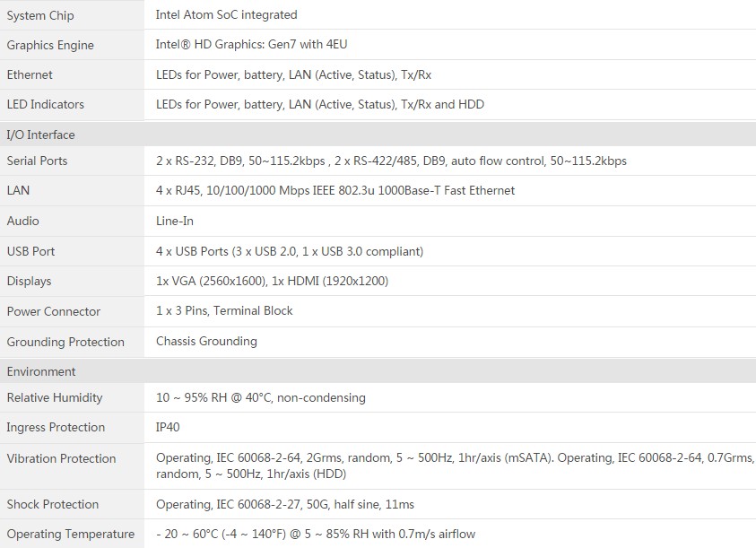
Task: Click the Shock Protection row label
Action: point(53,504)
